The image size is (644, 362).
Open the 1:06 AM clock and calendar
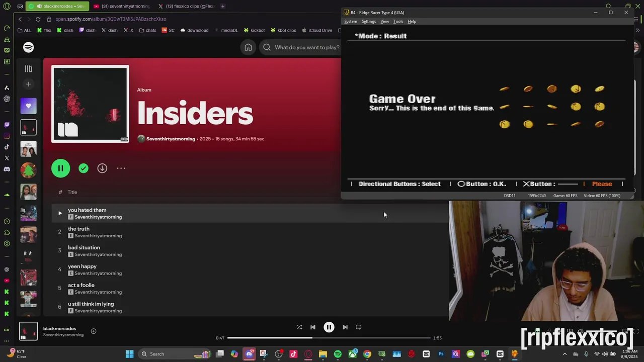(x=629, y=354)
